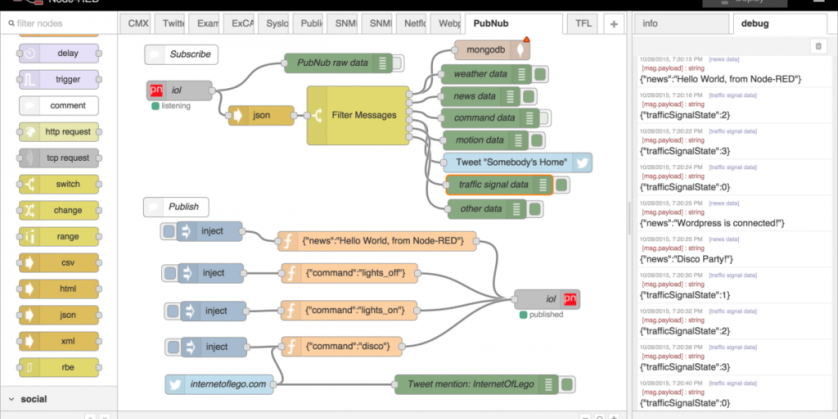Toggle the motion data debug output
838x419 pixels.
537,141
